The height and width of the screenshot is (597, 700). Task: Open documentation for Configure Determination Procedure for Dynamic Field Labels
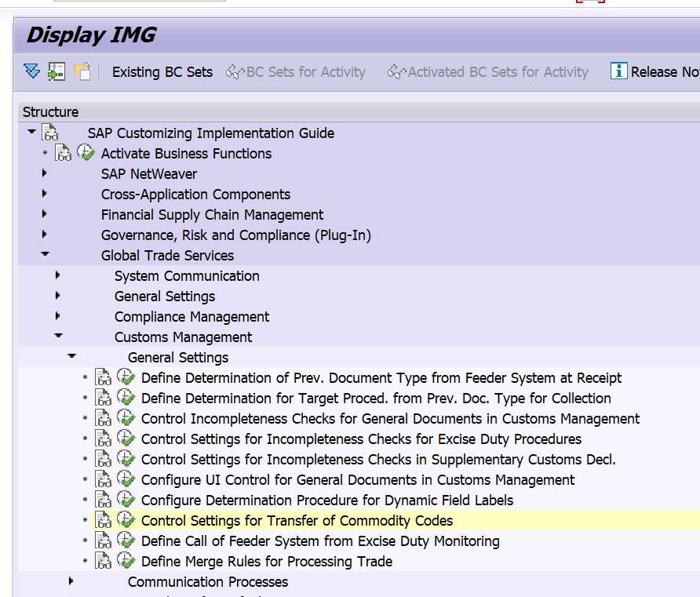click(x=103, y=501)
